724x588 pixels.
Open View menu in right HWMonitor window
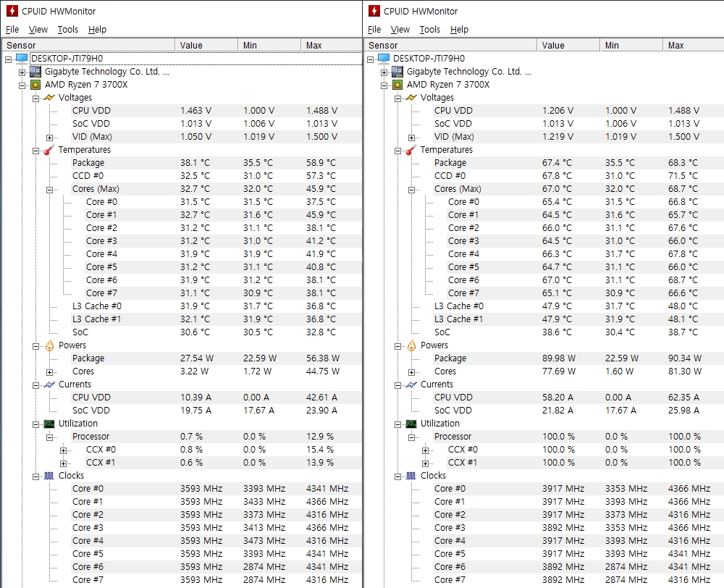[x=400, y=30]
